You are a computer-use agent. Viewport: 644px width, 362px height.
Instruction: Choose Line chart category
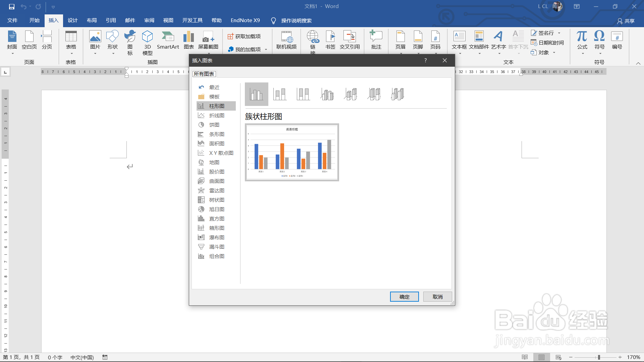[x=216, y=115]
